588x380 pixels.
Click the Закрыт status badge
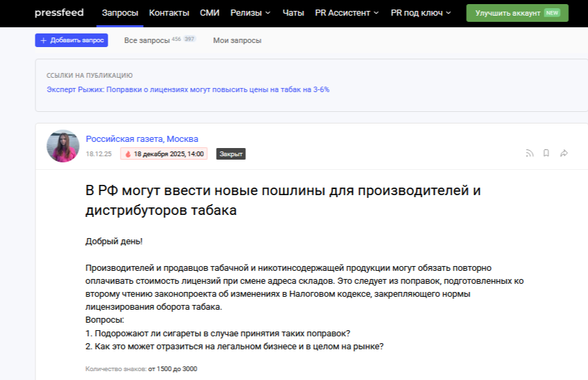[230, 154]
